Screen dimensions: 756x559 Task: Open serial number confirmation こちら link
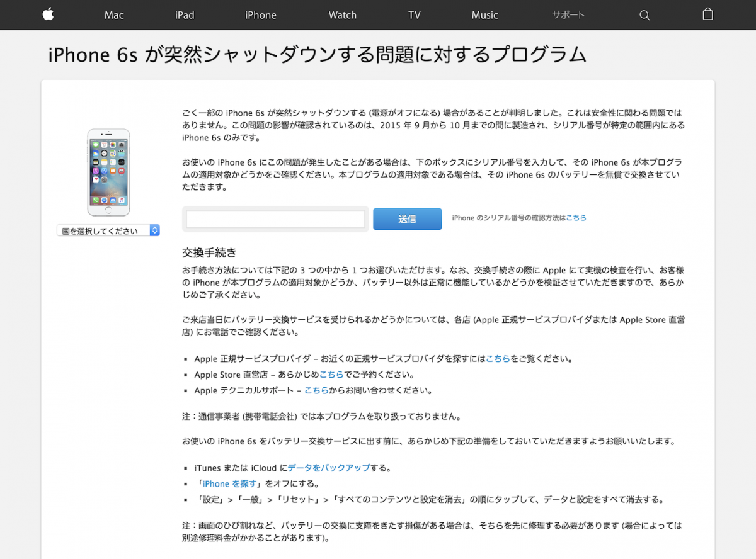pyautogui.click(x=576, y=217)
